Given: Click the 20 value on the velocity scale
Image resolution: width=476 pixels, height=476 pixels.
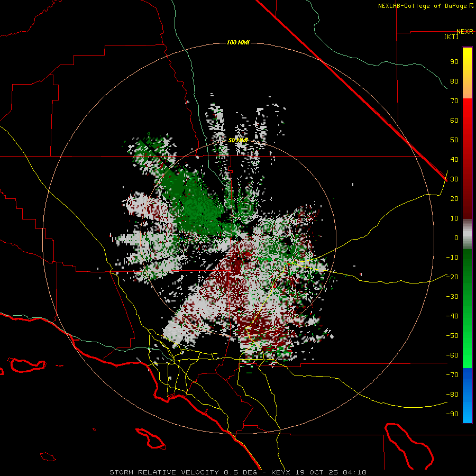Looking at the screenshot, I should point(454,199).
